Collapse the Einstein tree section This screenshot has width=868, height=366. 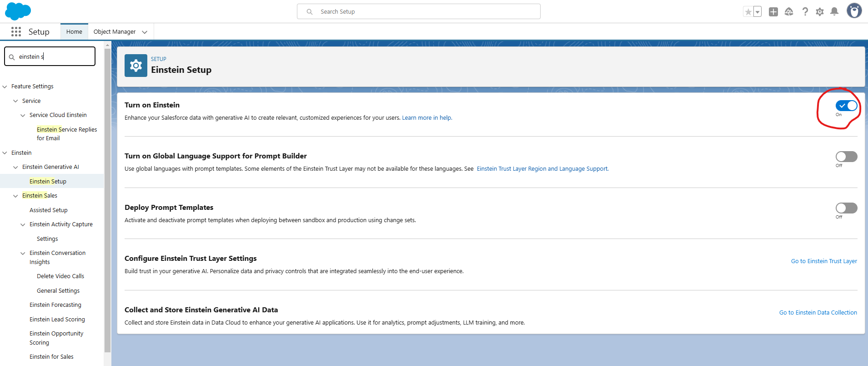click(5, 153)
